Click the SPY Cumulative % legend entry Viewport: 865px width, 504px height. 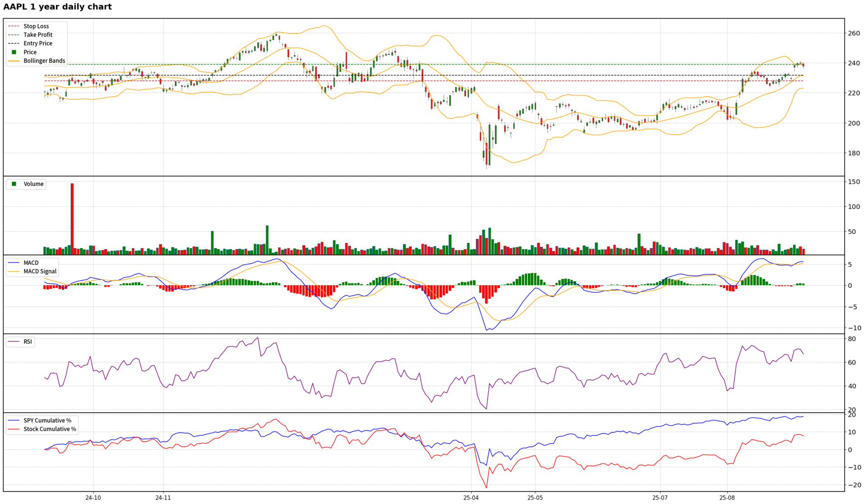[47, 420]
